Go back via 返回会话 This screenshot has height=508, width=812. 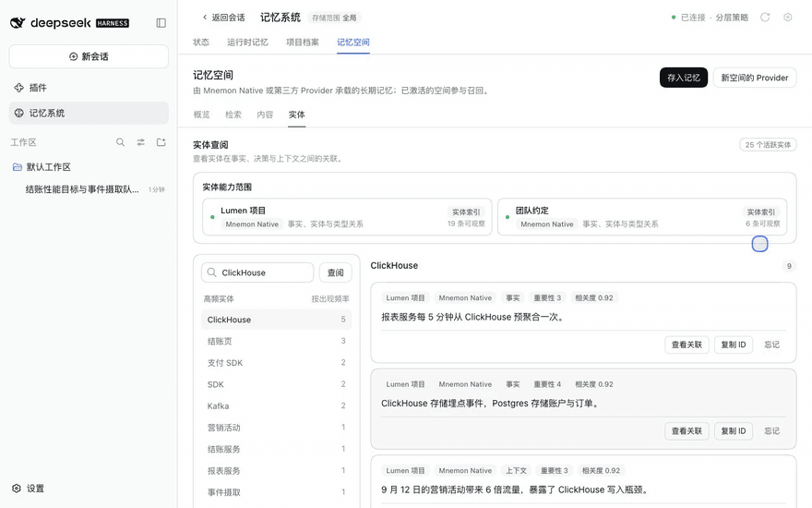coord(223,18)
